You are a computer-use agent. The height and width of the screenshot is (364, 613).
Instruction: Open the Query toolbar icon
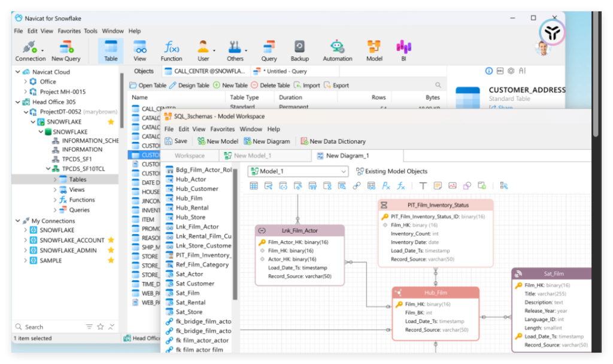pyautogui.click(x=269, y=51)
